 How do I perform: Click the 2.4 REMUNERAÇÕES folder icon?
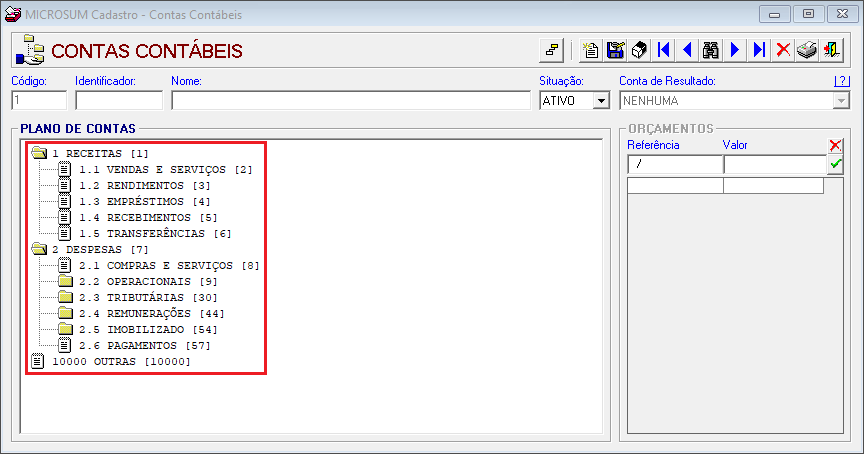tap(66, 313)
